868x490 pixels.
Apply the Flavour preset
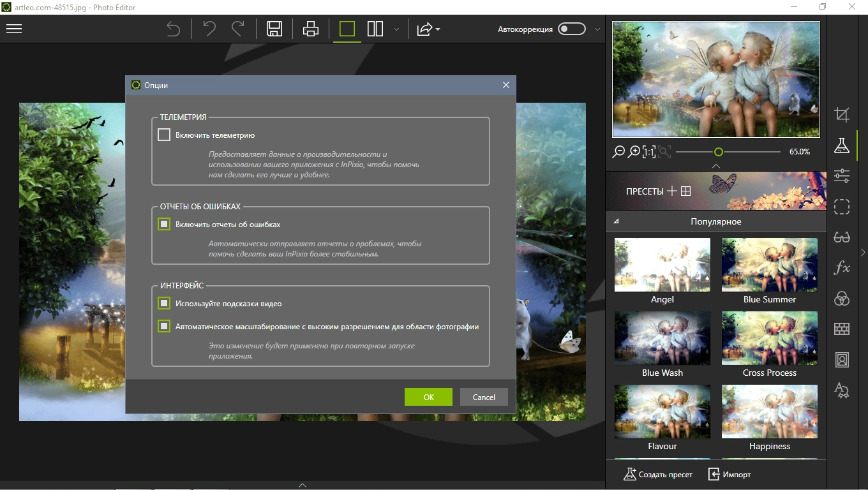point(662,412)
